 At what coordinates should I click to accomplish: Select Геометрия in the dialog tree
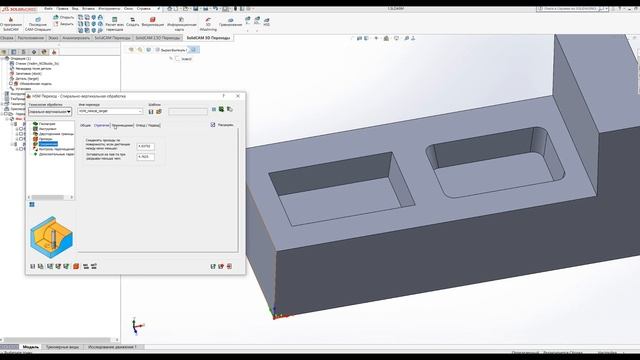pos(47,124)
